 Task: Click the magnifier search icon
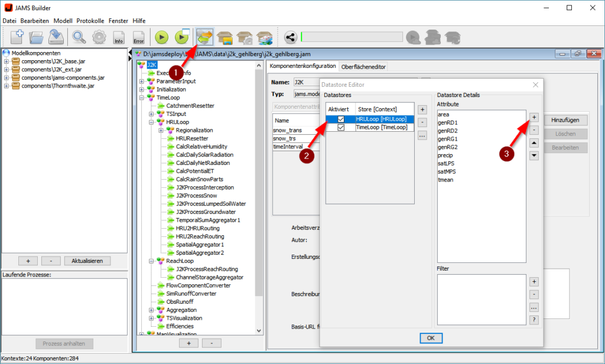click(x=79, y=37)
